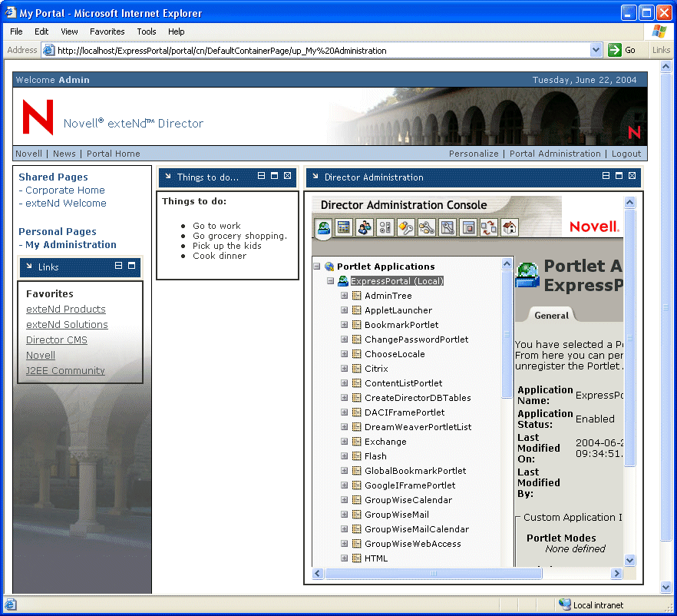Open the address bar dropdown arrow
Screen dimensions: 677x616
(596, 50)
